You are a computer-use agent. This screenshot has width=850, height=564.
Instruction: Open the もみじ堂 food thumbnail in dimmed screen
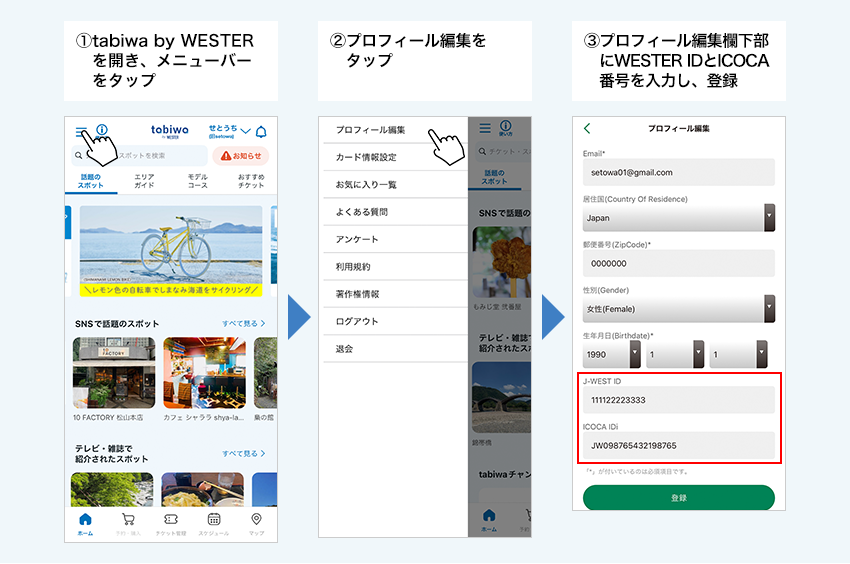(x=501, y=262)
